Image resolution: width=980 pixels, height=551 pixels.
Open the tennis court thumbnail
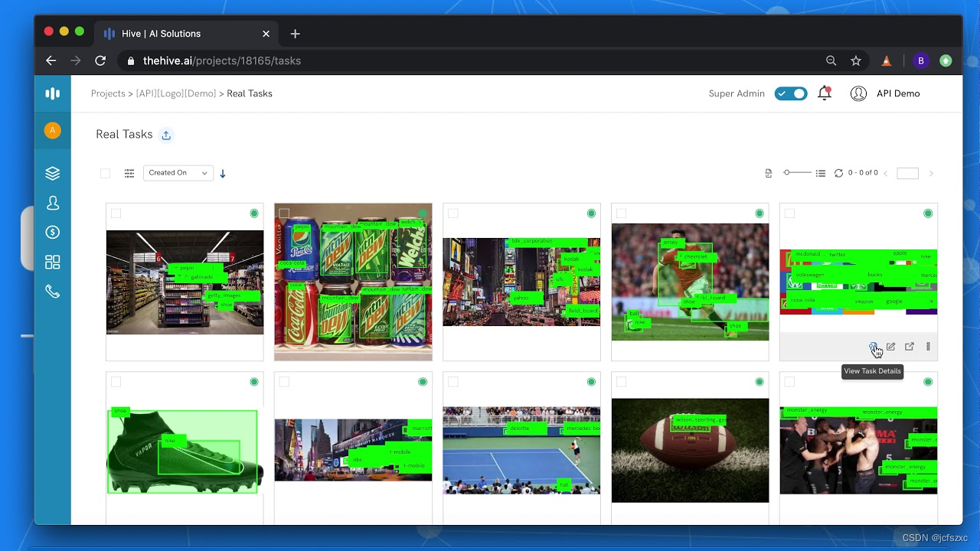[521, 451]
